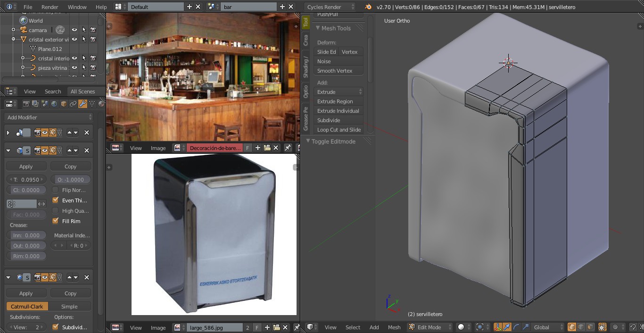
Task: Collapse the Mesh Tools panel
Action: pyautogui.click(x=318, y=28)
